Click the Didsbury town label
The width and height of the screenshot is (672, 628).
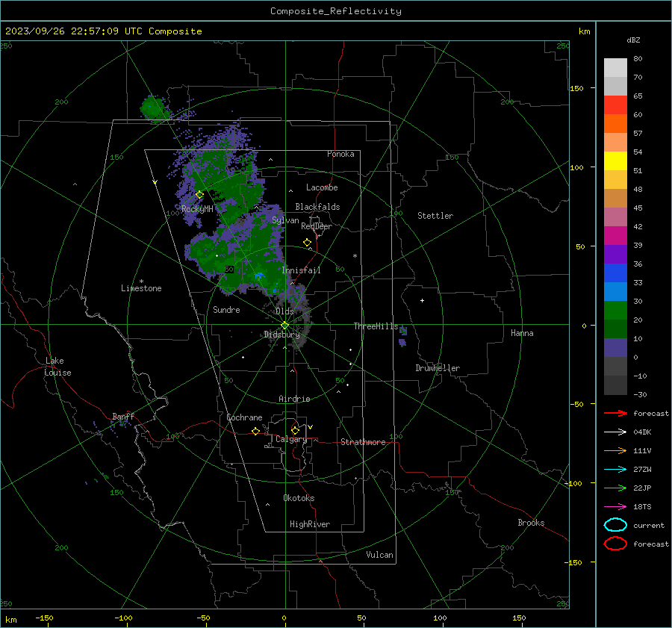(282, 335)
